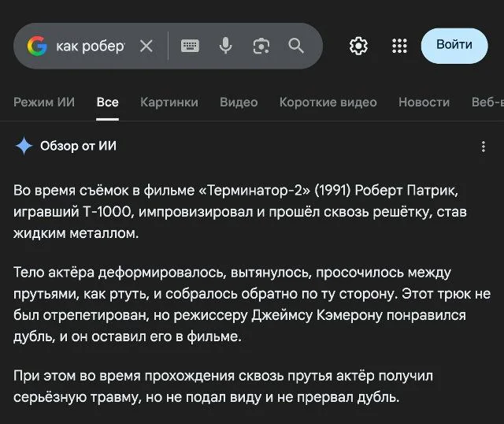Switch to the Режим ИИ tab

point(44,102)
